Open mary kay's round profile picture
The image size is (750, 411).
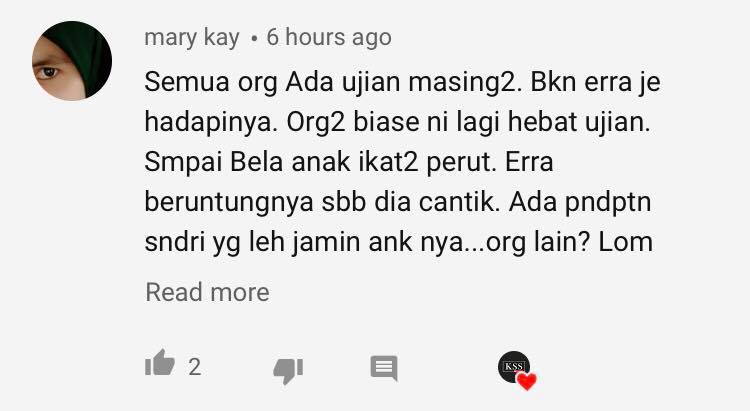[x=72, y=61]
